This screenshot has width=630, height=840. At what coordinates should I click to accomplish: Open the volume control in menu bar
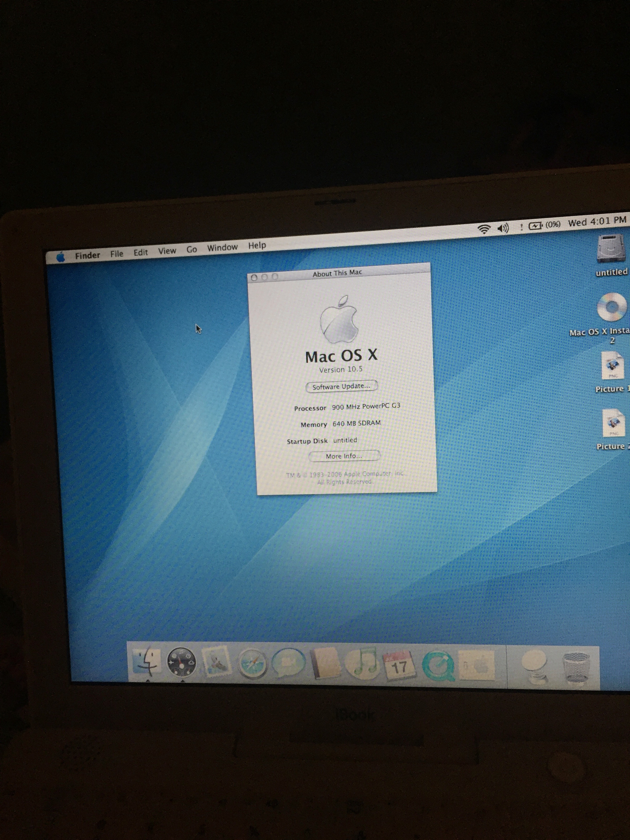pyautogui.click(x=503, y=228)
